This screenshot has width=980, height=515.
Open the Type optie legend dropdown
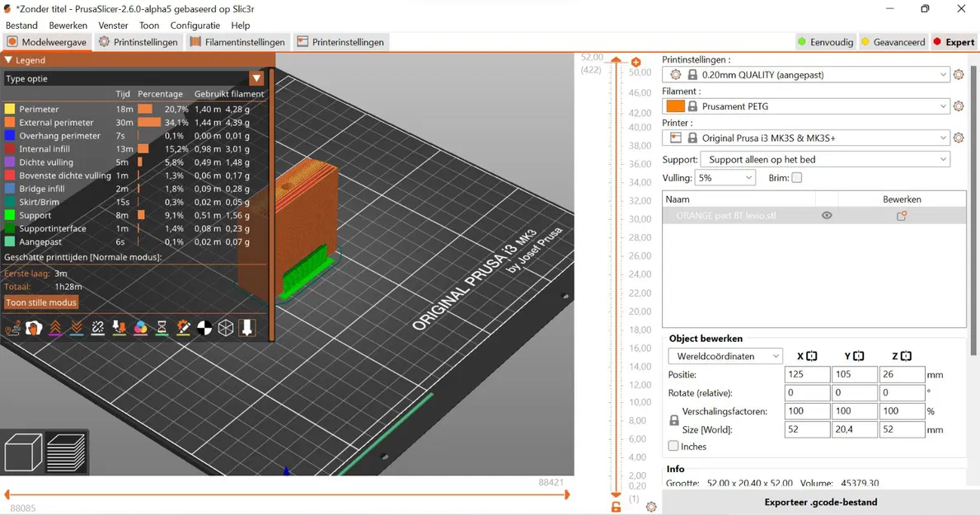[x=256, y=78]
